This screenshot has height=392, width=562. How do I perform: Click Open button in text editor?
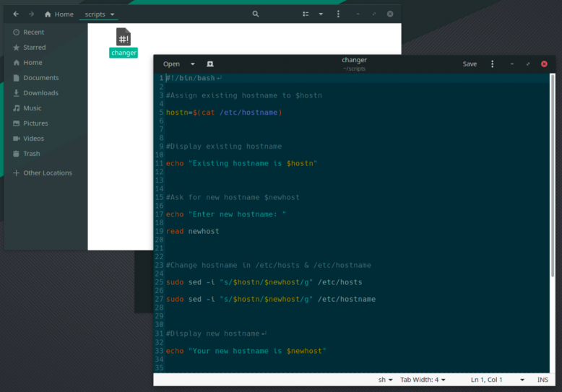click(x=171, y=64)
